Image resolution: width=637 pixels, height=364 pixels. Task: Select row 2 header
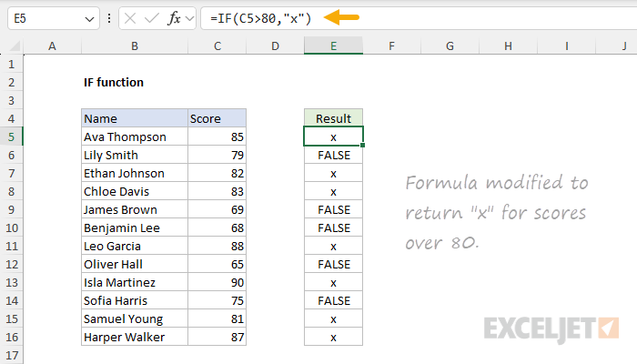(11, 83)
